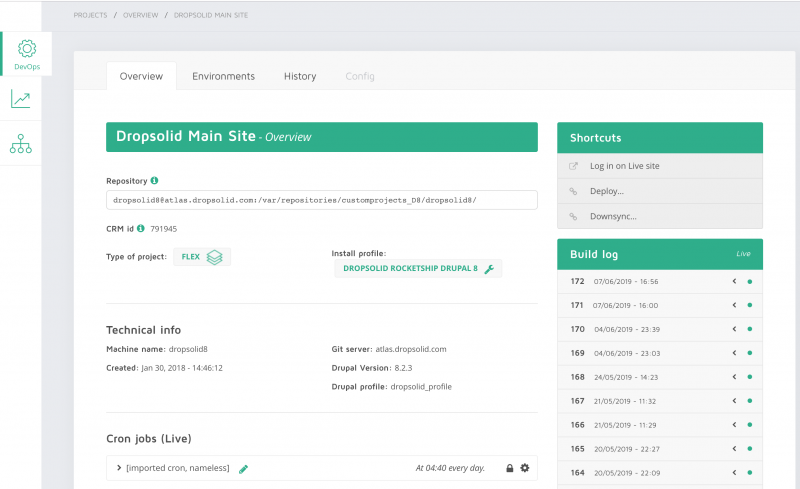Viewport: 800px width, 489px height.
Task: Switch to the History tab
Action: click(300, 76)
